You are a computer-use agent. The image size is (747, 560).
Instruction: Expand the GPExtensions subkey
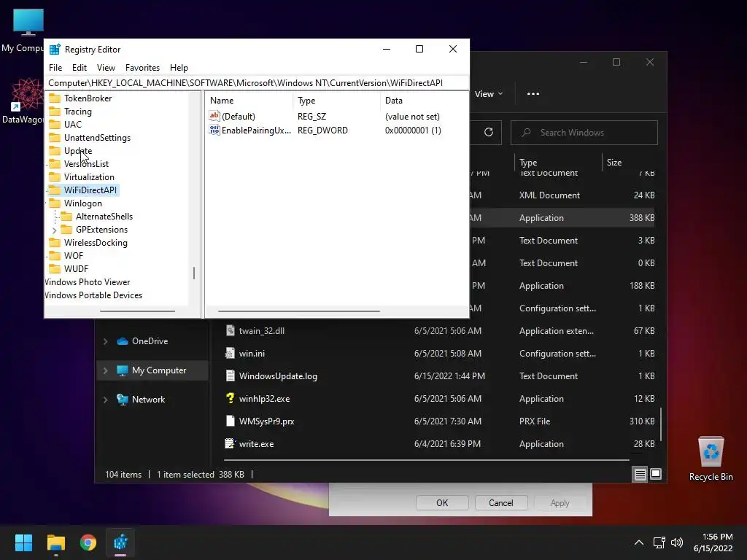pyautogui.click(x=54, y=230)
